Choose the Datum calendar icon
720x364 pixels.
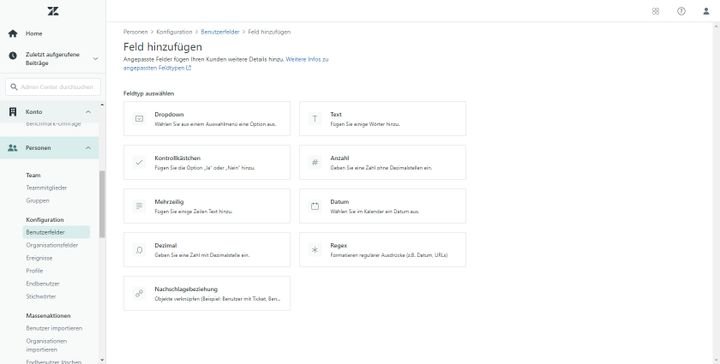point(315,206)
